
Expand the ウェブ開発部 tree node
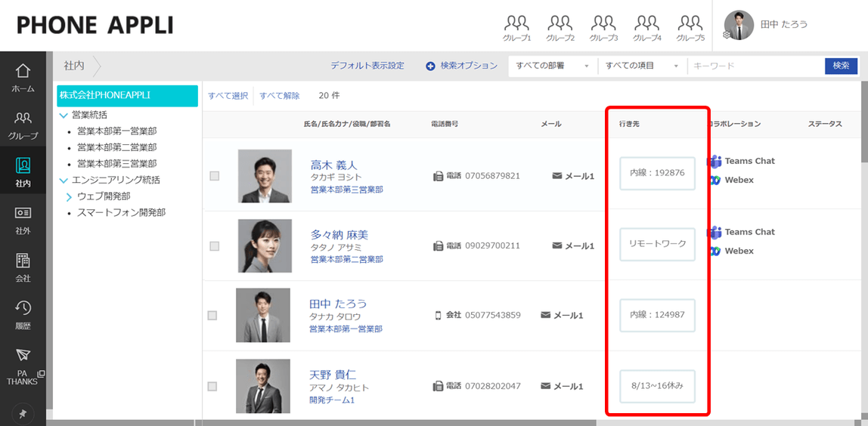coord(70,196)
